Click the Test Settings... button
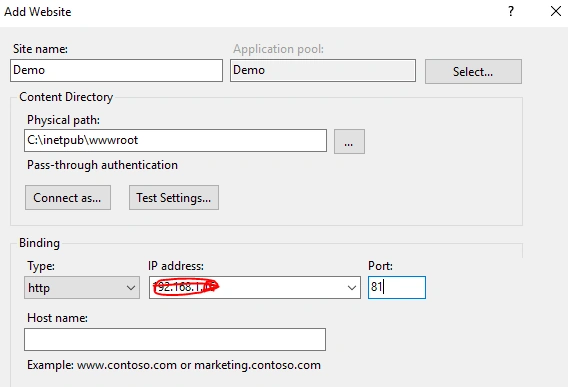 174,197
